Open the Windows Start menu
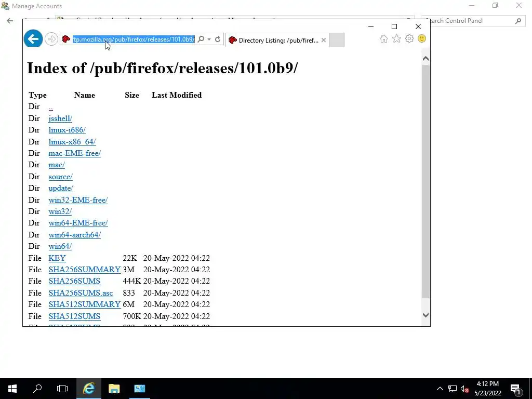 click(12, 389)
